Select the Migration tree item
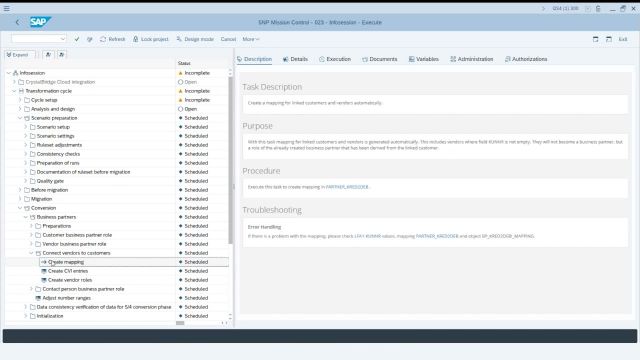The image size is (640, 360). (x=42, y=199)
